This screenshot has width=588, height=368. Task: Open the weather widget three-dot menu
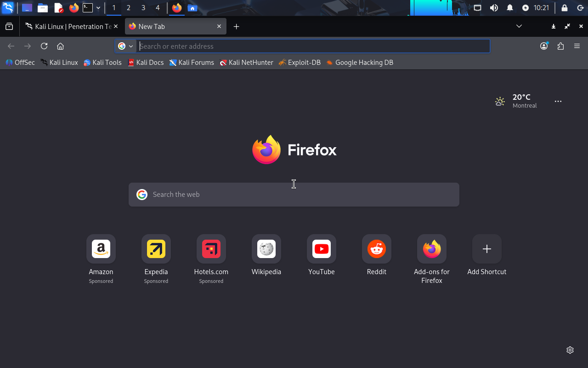tap(558, 101)
